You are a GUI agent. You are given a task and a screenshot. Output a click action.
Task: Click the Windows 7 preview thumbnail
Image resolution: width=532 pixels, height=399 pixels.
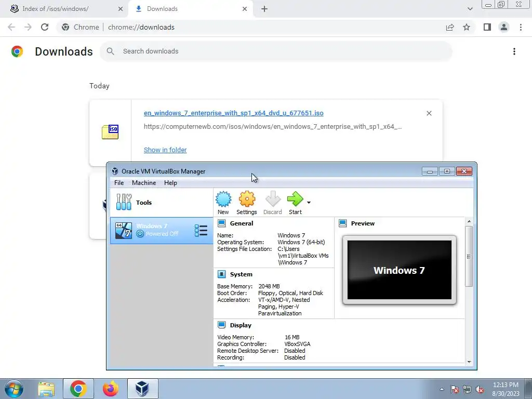click(400, 270)
